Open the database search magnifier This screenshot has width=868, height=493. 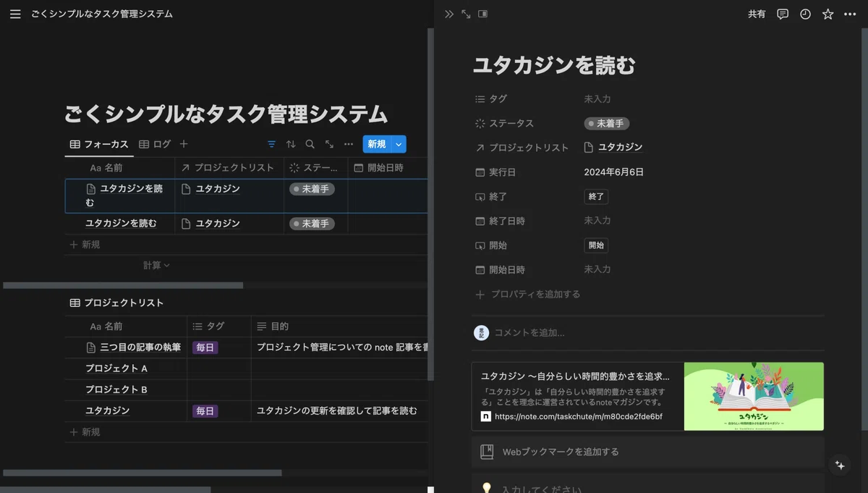pos(310,144)
